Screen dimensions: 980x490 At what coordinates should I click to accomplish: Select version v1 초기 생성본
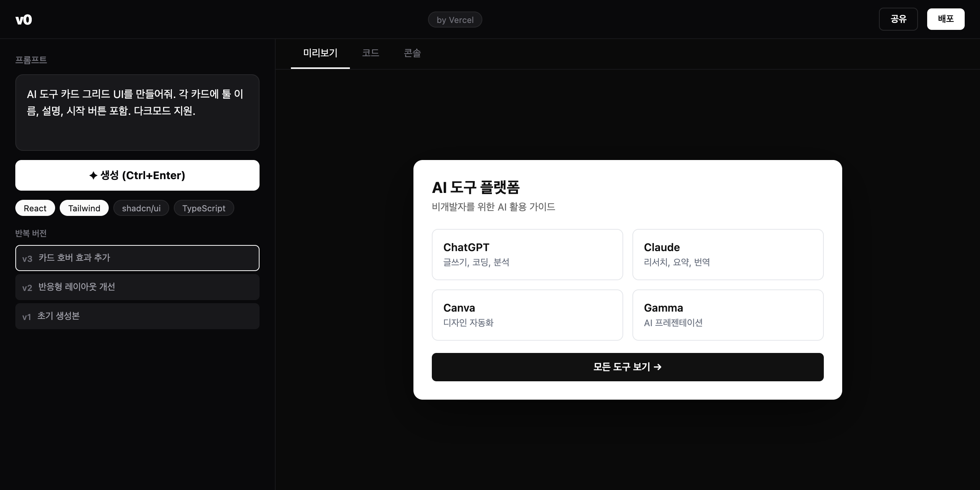pos(137,316)
